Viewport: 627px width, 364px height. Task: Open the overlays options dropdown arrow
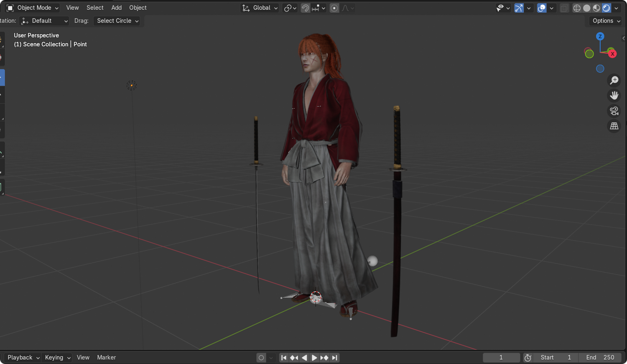552,8
